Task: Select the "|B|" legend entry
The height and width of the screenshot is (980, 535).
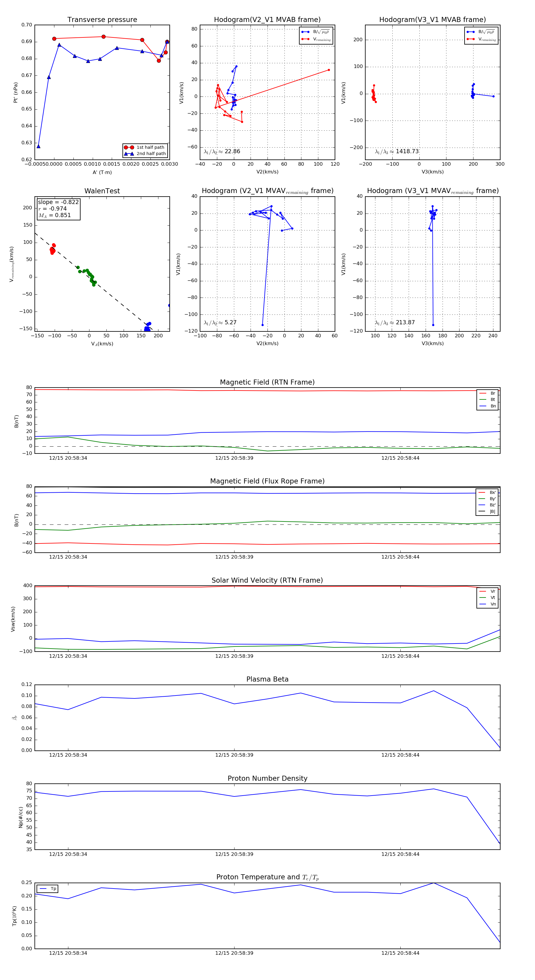Action: tap(487, 511)
